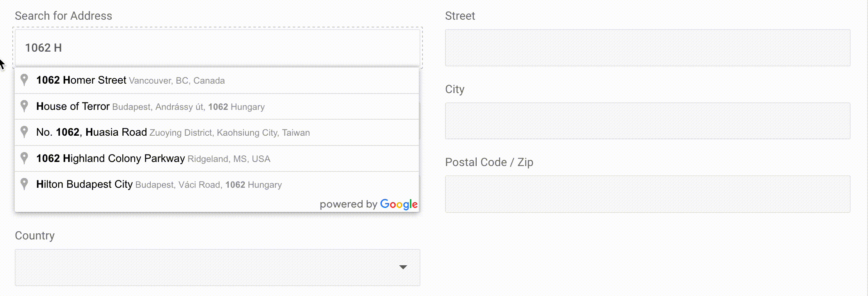Open the Country dropdown arrow
Screen dimensions: 868x296
click(403, 267)
